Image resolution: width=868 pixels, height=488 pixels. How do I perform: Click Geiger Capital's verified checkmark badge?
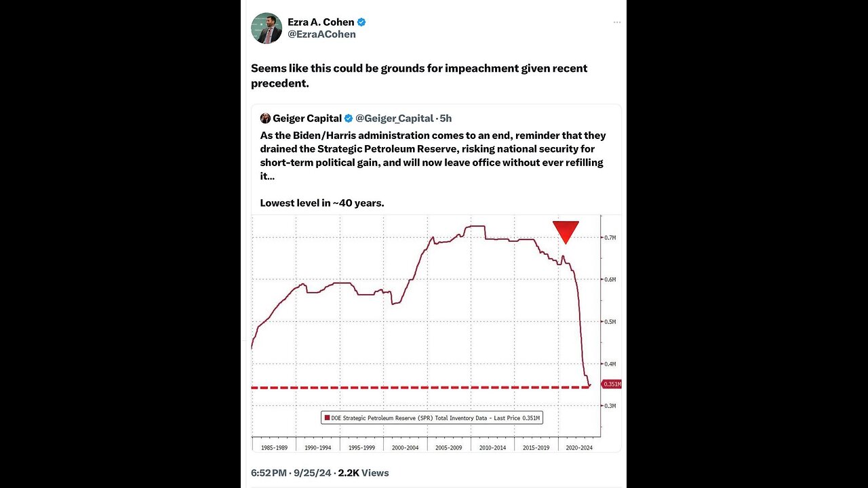pyautogui.click(x=349, y=119)
